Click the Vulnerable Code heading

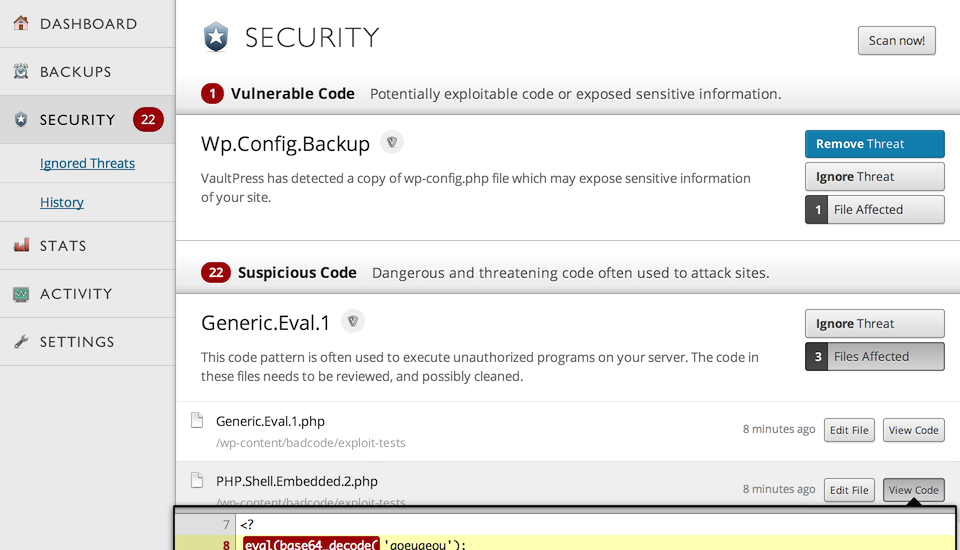293,94
